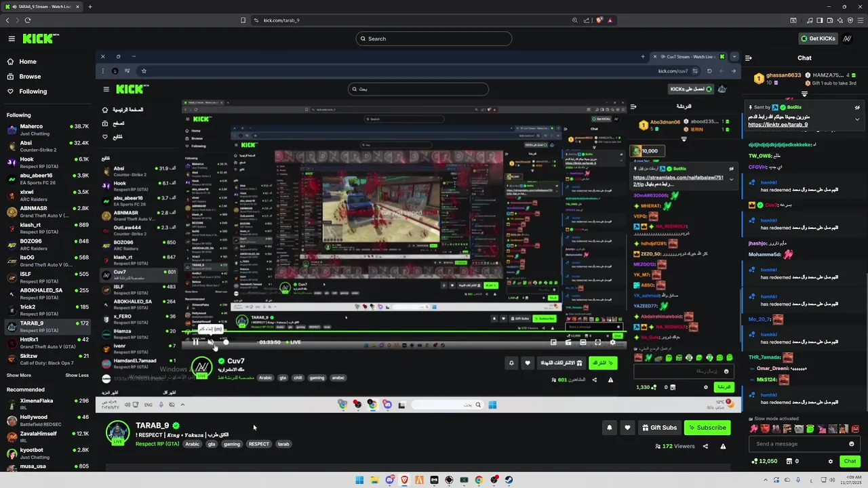
Task: Open Leo AI sparkle icon
Action: coord(840,20)
